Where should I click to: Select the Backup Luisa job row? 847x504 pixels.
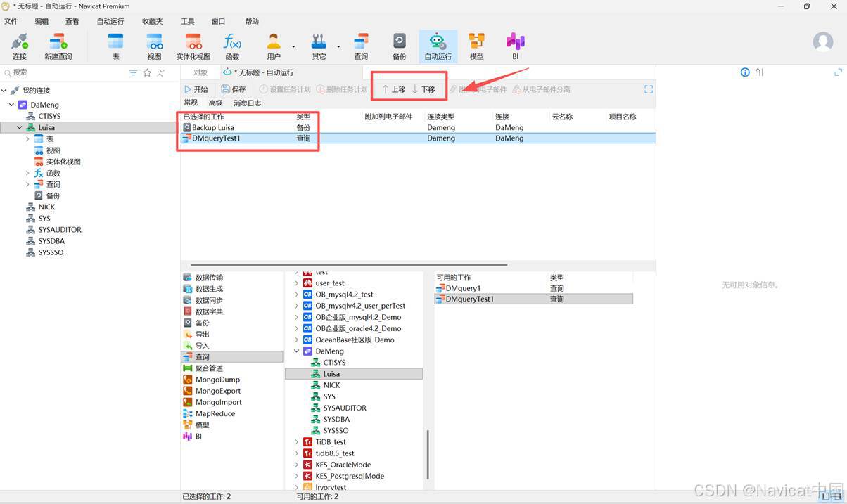[418, 128]
